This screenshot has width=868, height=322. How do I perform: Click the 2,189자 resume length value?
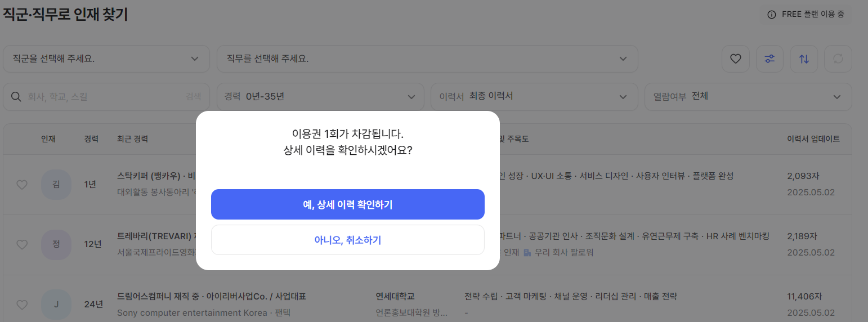[802, 236]
